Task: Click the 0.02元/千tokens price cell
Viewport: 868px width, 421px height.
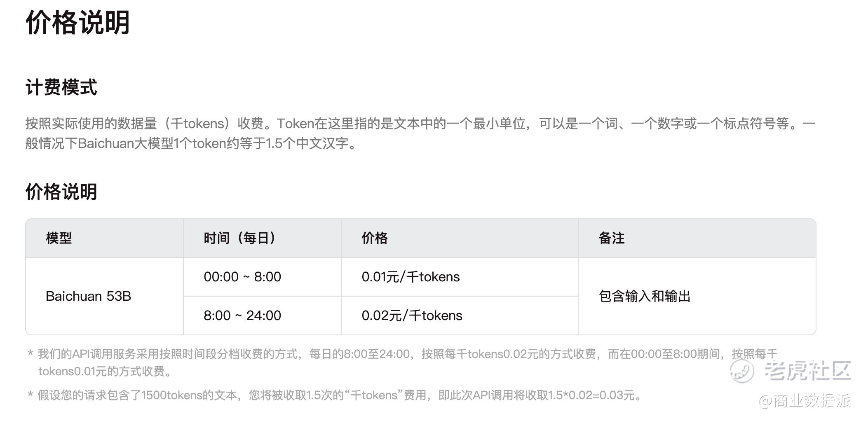Action: 412,316
